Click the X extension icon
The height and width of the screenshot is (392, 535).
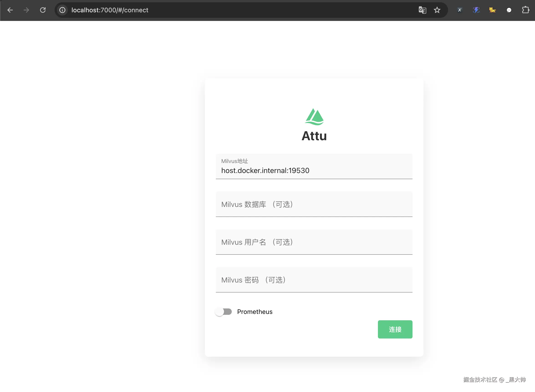click(460, 10)
